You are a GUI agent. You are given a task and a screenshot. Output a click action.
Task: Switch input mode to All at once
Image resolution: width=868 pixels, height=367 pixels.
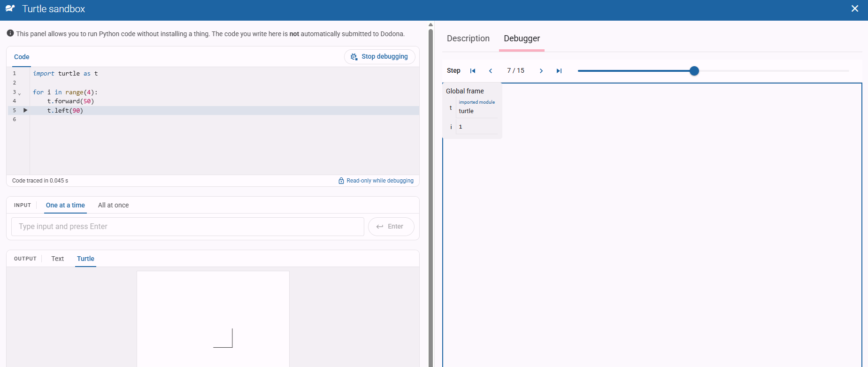point(113,205)
